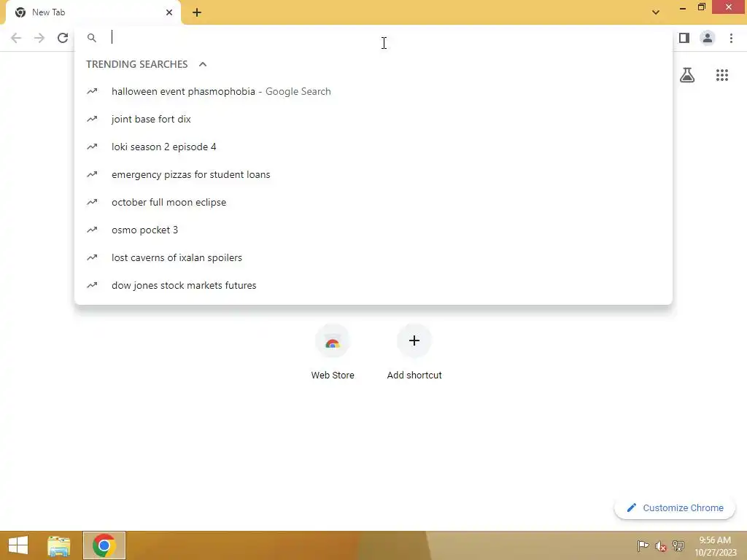Open tab search chevron in title bar

coord(656,12)
